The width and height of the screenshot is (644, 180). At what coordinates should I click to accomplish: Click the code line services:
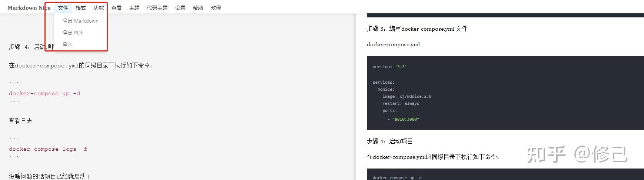click(384, 82)
